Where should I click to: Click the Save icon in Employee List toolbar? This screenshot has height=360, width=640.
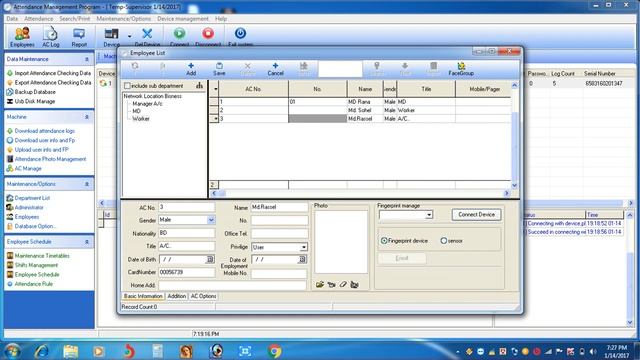click(219, 66)
